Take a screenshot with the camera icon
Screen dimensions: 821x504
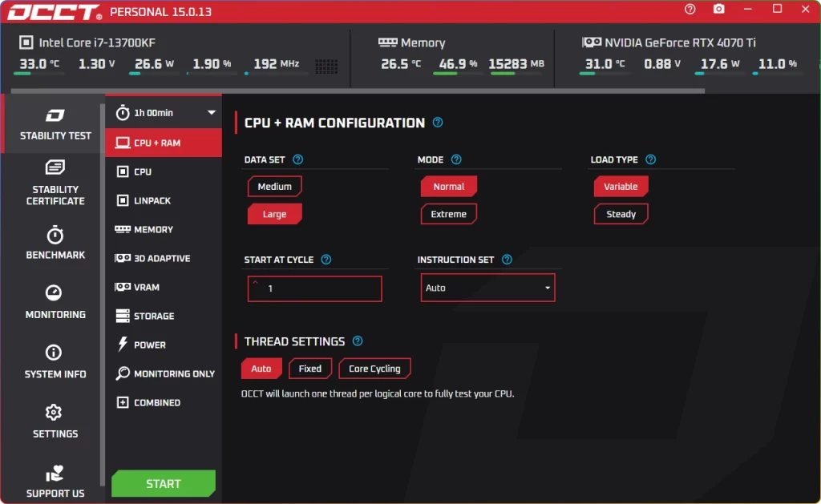[x=718, y=10]
